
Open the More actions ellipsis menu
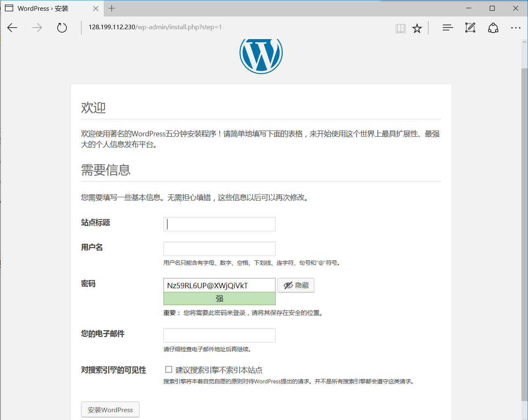click(516, 28)
